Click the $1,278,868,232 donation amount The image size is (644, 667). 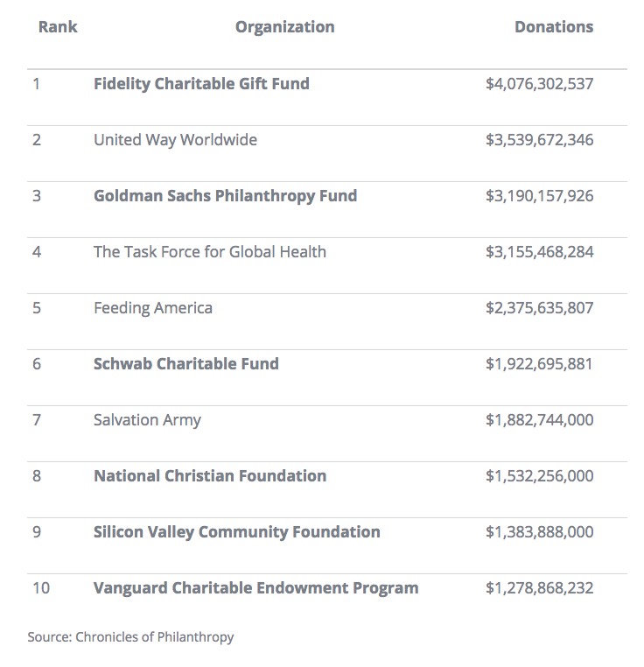pyautogui.click(x=539, y=588)
